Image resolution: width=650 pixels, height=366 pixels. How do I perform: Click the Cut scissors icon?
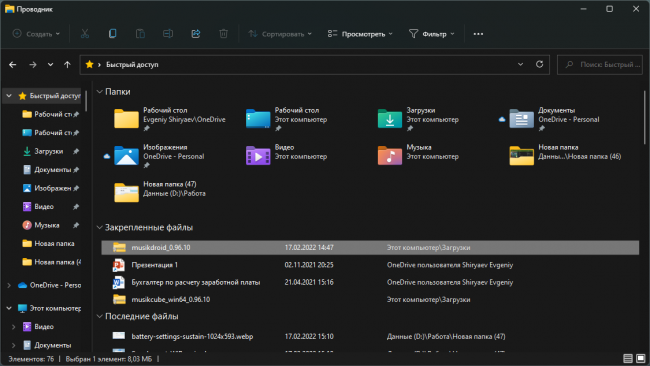(x=85, y=34)
